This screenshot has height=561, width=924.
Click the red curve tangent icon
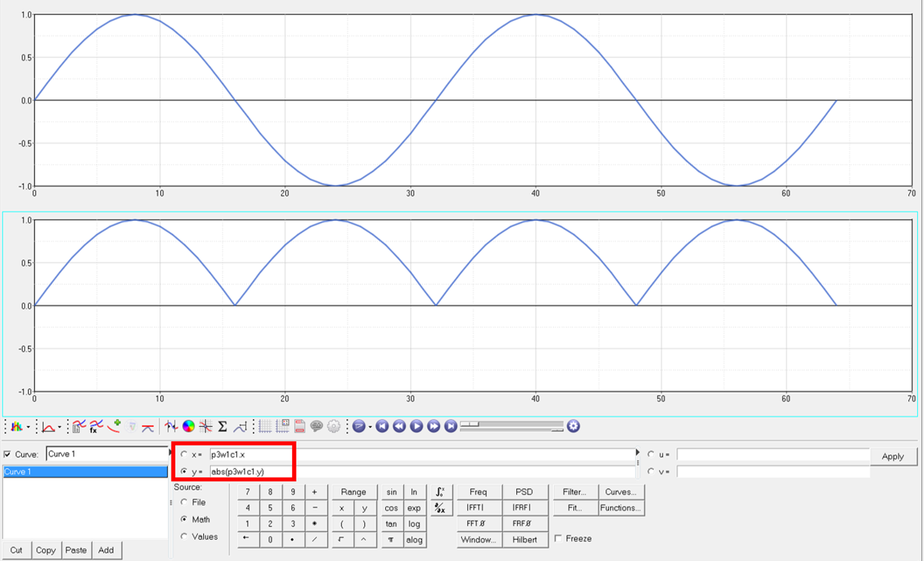[x=148, y=426]
